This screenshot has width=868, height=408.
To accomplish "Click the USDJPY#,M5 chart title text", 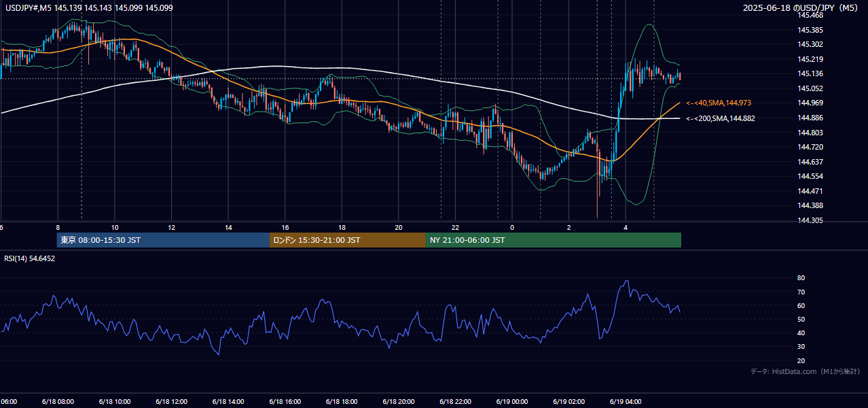I will (88, 7).
